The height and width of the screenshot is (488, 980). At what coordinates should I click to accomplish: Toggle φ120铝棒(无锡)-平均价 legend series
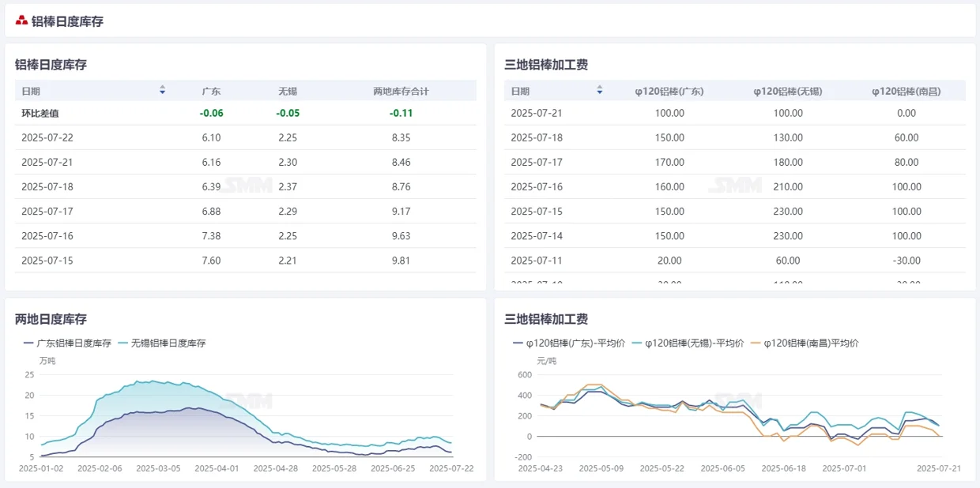point(688,343)
